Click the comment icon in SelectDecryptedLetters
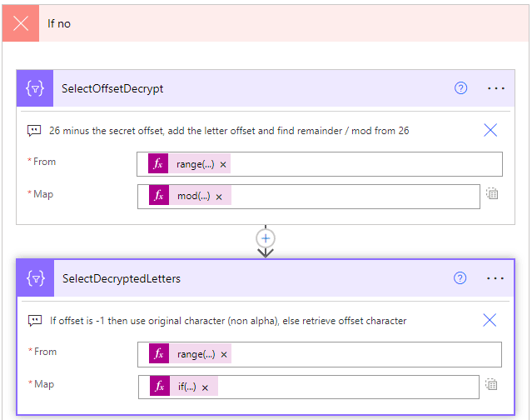 [34, 320]
